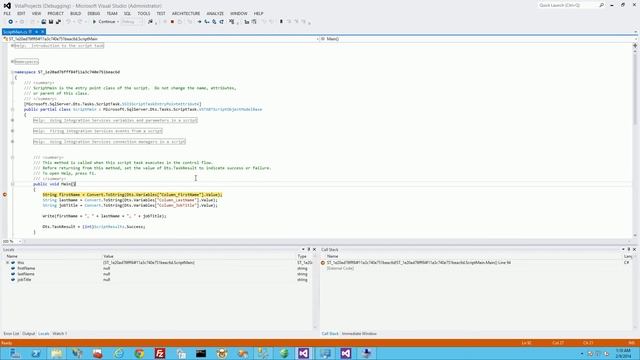Open the SQL menu
This screenshot has height=360, width=640.
coord(127,13)
